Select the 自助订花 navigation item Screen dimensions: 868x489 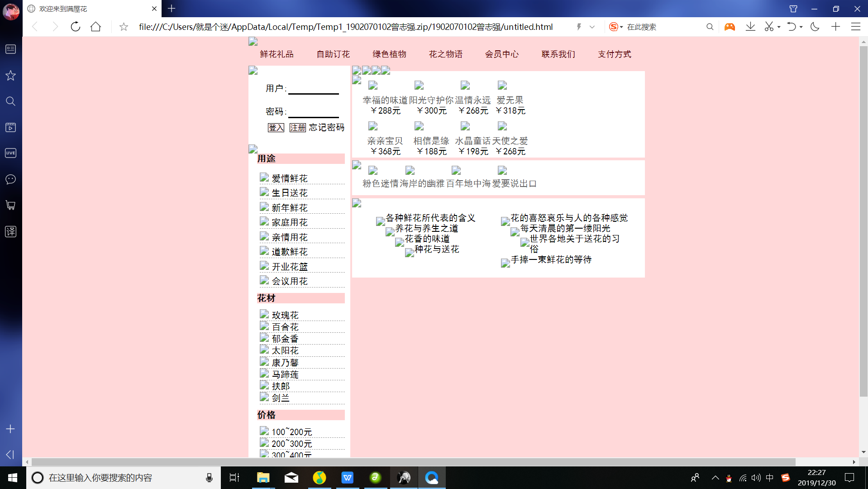tap(333, 54)
